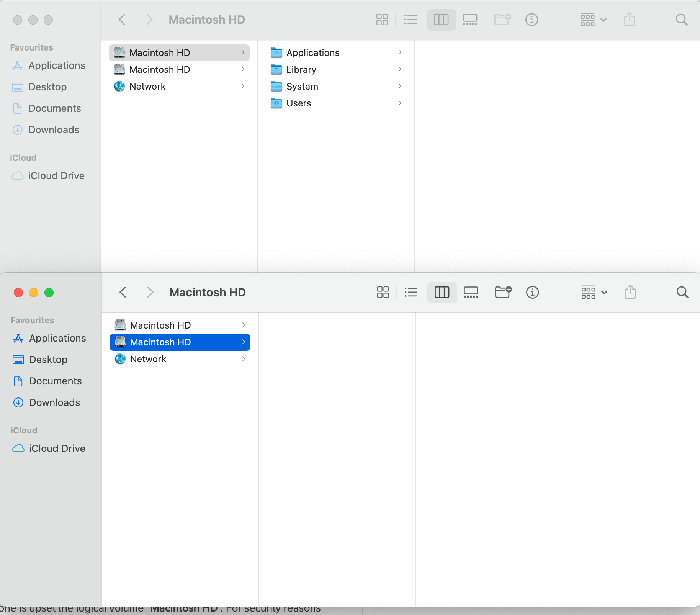Switch background Finder window to icon view
The height and width of the screenshot is (615, 700).
pyautogui.click(x=382, y=20)
